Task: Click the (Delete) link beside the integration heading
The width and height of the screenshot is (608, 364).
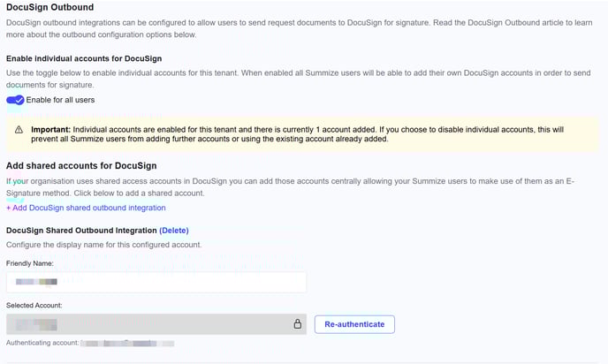Action: pyautogui.click(x=174, y=230)
